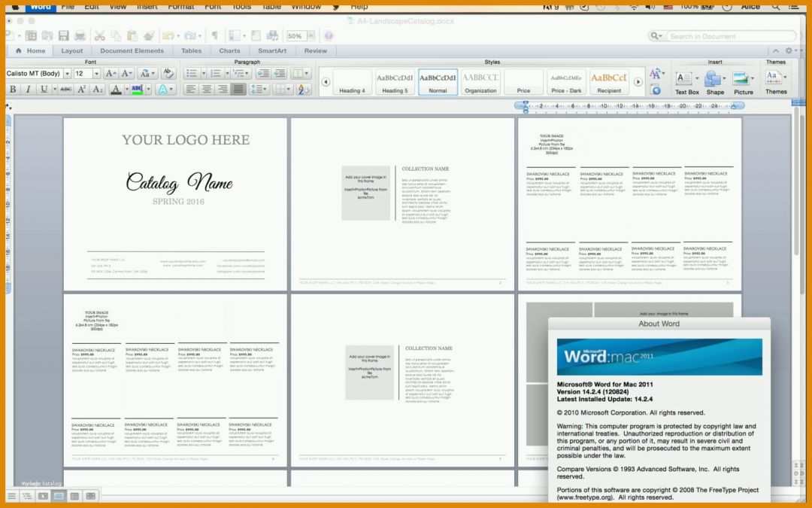Open the Layout ribbon tab
The width and height of the screenshot is (812, 508).
pos(72,51)
